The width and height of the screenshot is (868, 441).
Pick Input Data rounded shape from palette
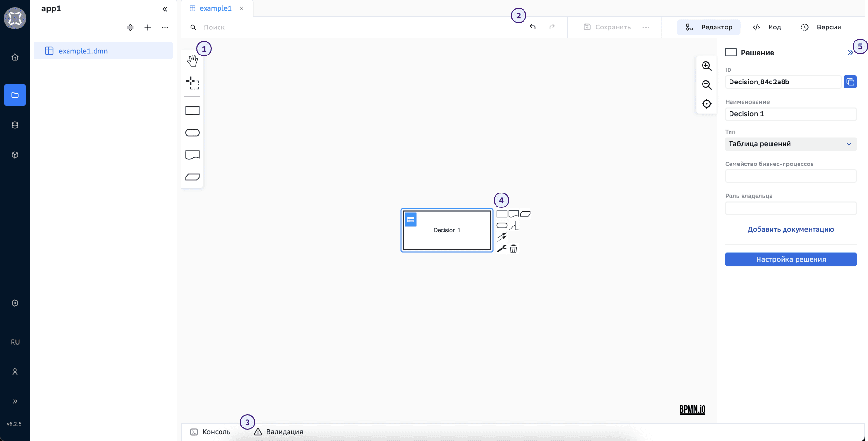coord(193,133)
